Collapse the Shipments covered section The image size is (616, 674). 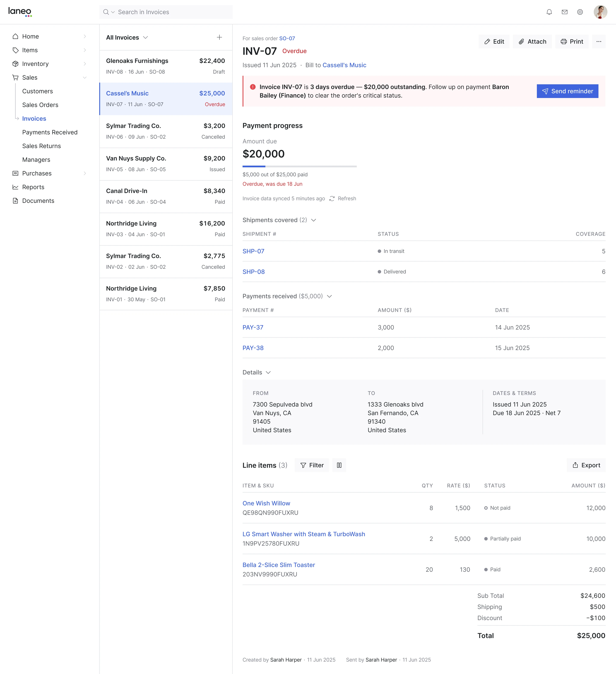[x=314, y=220]
